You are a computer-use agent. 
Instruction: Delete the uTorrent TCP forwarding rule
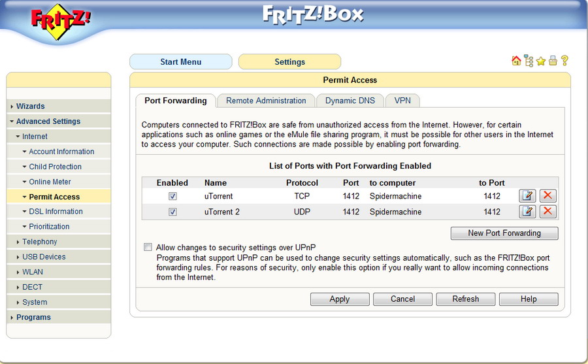[547, 196]
